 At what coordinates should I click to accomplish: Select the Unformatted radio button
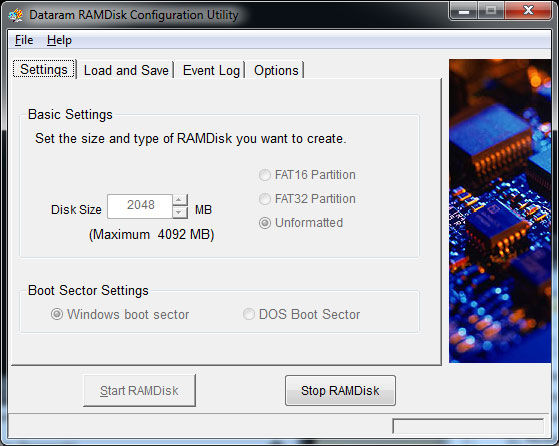[265, 223]
